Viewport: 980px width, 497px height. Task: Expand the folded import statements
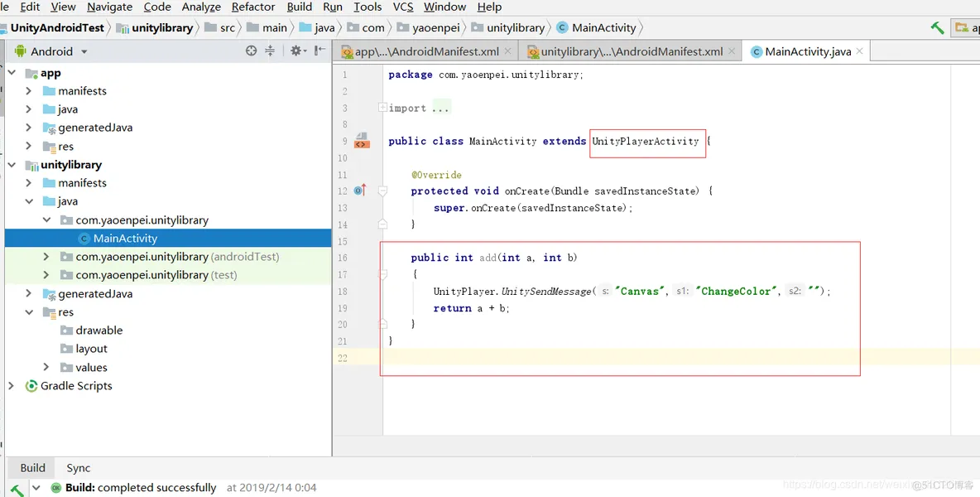pos(382,108)
